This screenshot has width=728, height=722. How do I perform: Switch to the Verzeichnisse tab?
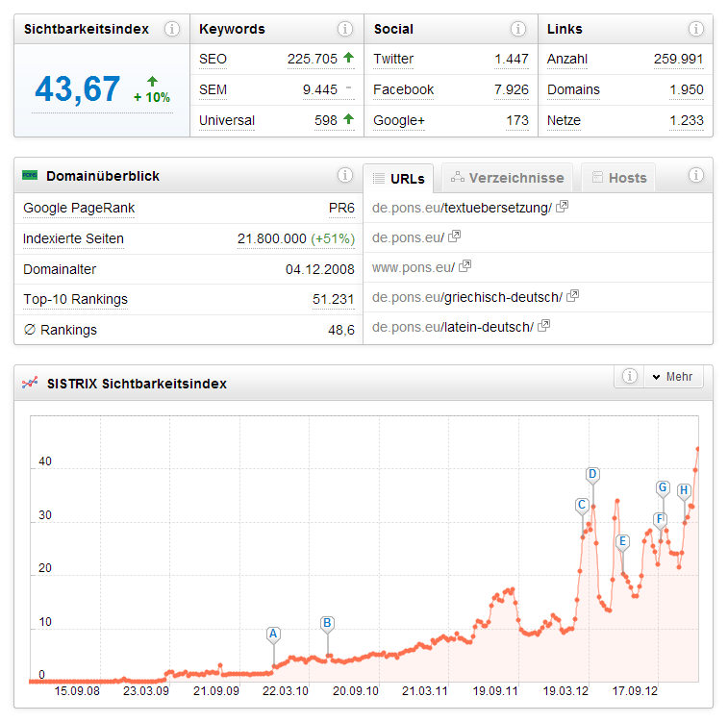click(507, 178)
